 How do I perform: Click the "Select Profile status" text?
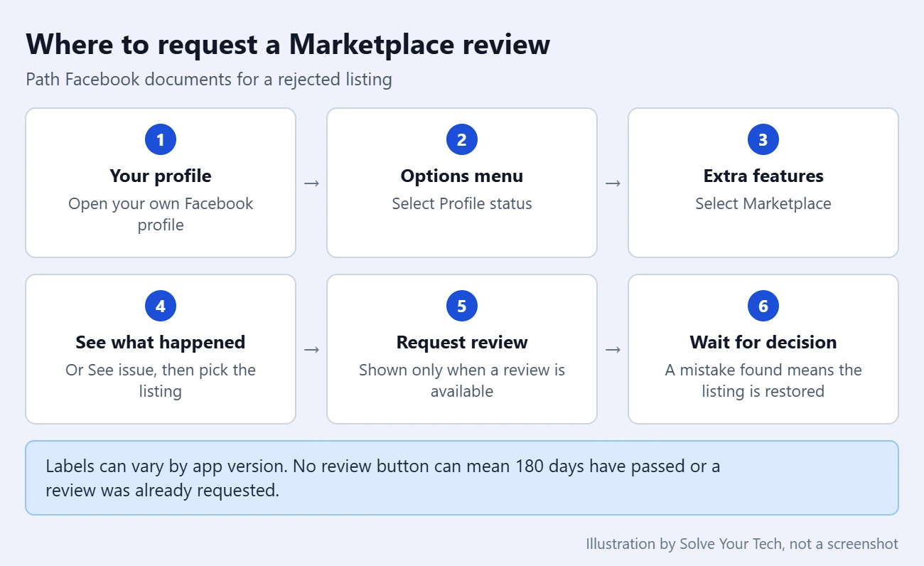tap(462, 203)
